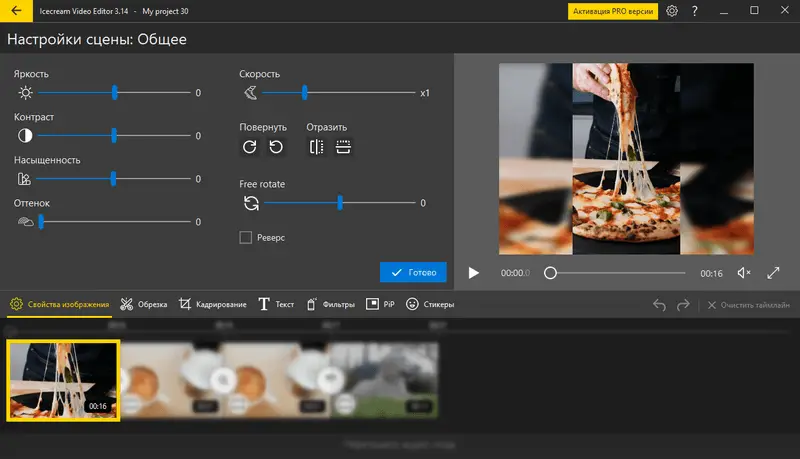The height and width of the screenshot is (459, 800).
Task: Select the pizza clip thumbnail on the timeline
Action: [63, 380]
